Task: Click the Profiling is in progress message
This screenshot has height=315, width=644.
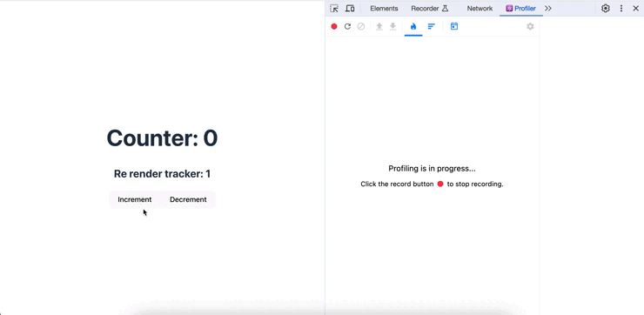Action: (432, 169)
